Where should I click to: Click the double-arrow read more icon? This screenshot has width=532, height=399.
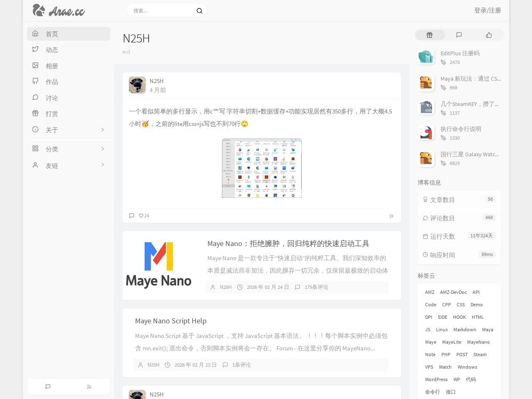coord(392,216)
